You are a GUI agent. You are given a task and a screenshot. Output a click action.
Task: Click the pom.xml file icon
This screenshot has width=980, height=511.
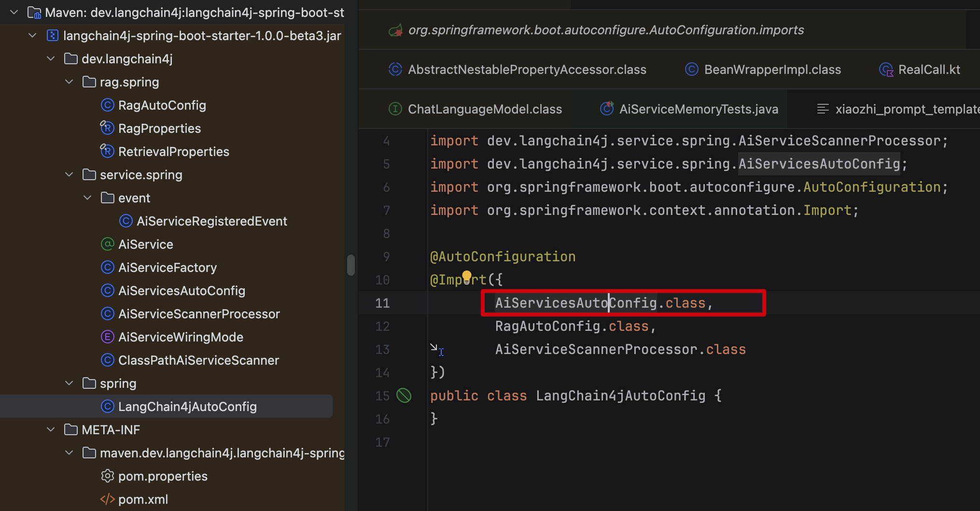point(107,499)
